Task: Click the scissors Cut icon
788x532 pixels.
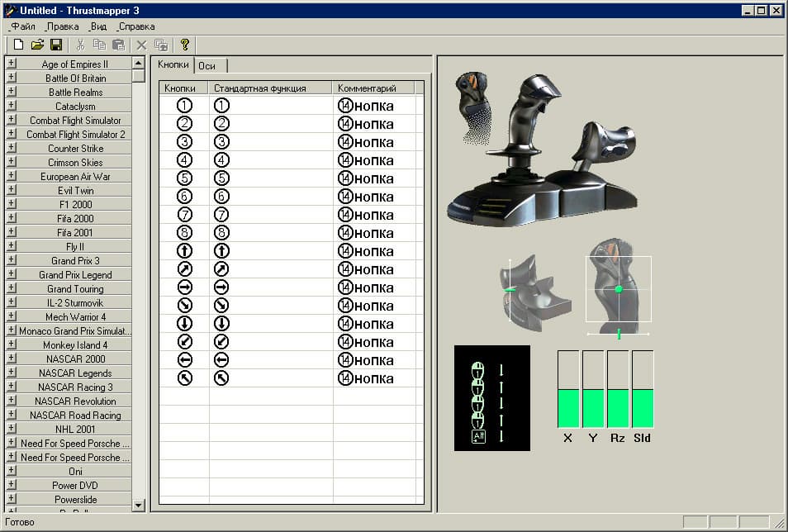Action: pos(80,45)
